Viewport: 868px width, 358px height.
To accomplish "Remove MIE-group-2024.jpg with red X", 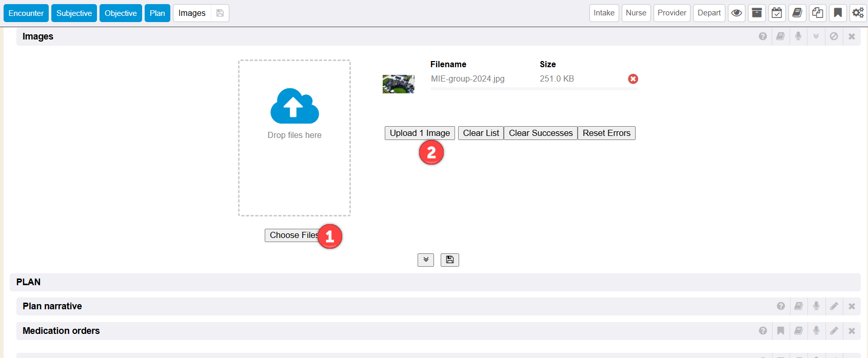I will tap(633, 78).
